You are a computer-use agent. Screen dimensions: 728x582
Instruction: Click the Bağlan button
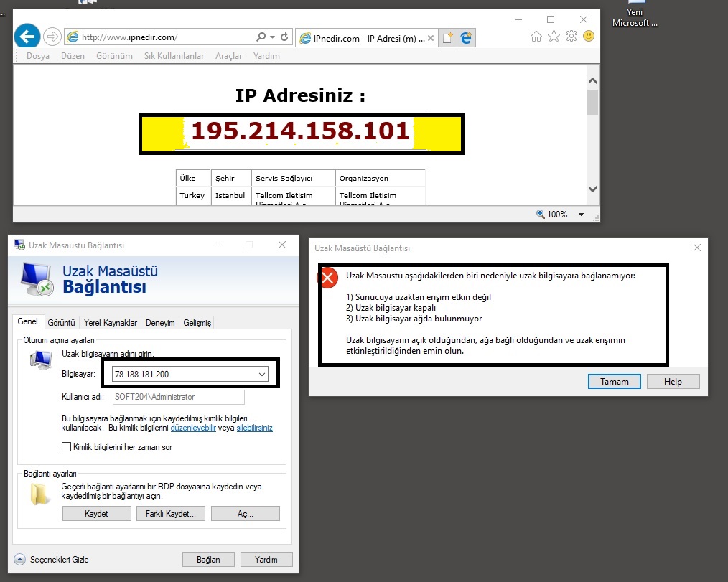pyautogui.click(x=207, y=559)
